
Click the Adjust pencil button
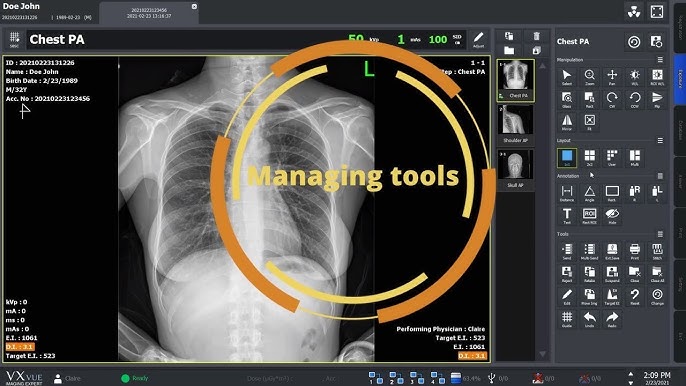click(479, 40)
